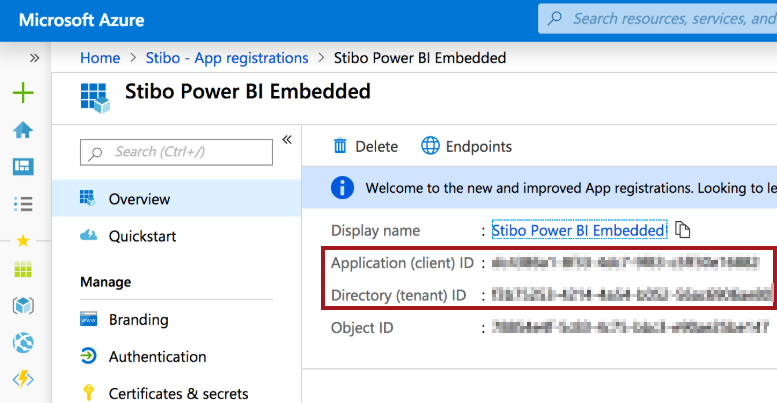The width and height of the screenshot is (777, 403).
Task: Select Overview in the side menu
Action: click(139, 199)
